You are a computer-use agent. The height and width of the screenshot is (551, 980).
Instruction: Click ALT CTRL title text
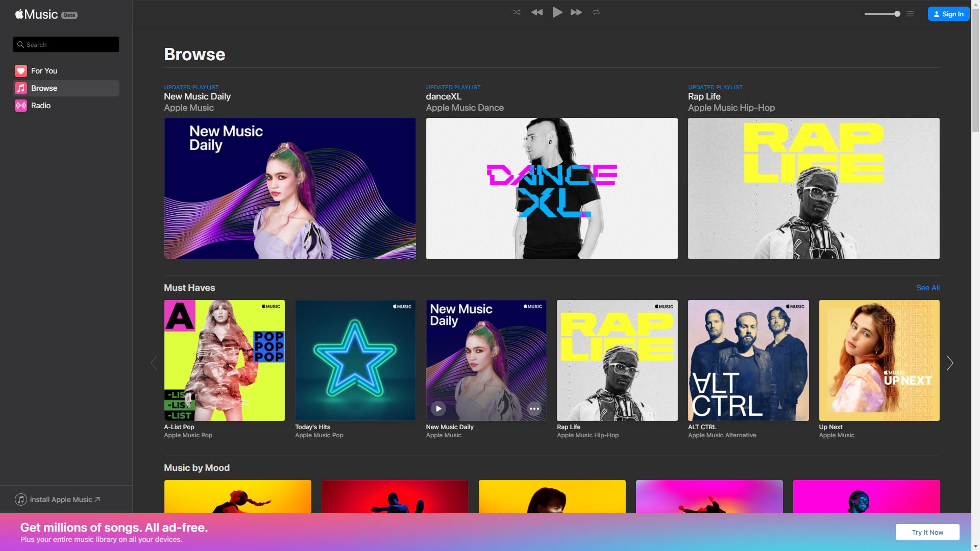[x=702, y=427]
